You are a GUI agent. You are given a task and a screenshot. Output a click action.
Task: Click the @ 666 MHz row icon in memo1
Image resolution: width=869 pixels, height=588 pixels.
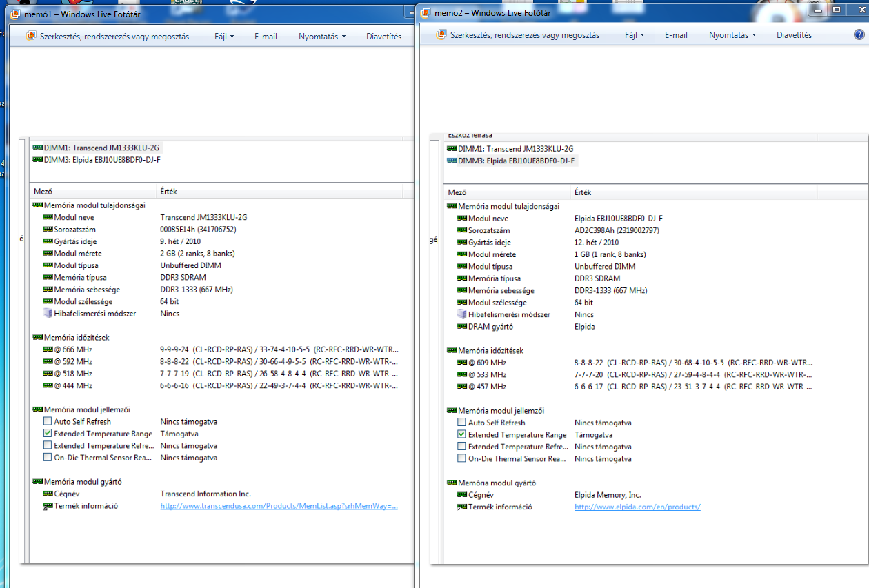(48, 349)
